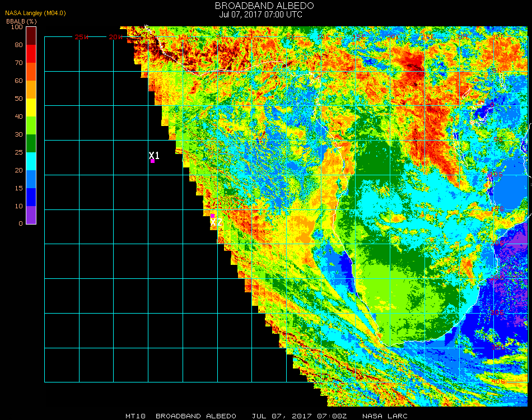This screenshot has height=420, width=532.
Task: Choose the light green 30-40 legend swatch
Action: [x=31, y=125]
